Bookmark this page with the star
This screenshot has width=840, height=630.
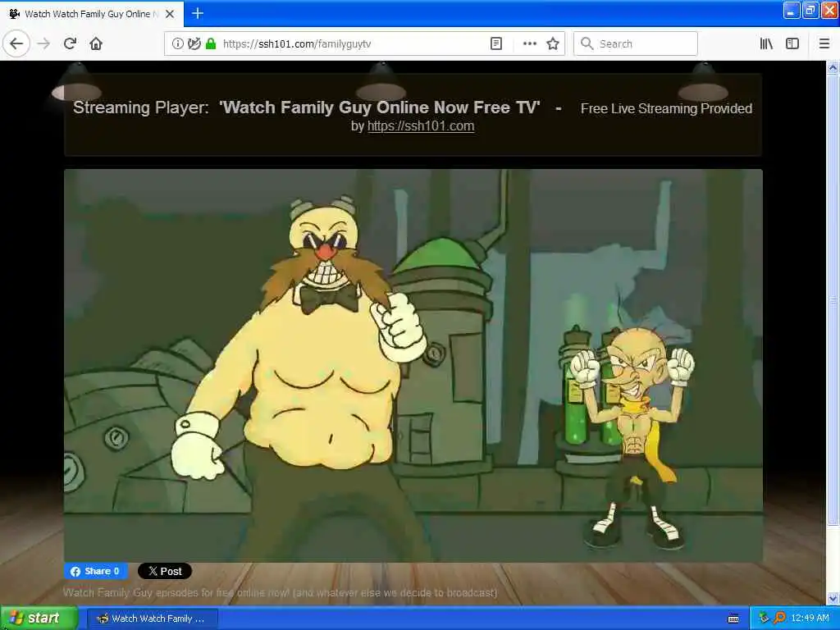click(553, 43)
